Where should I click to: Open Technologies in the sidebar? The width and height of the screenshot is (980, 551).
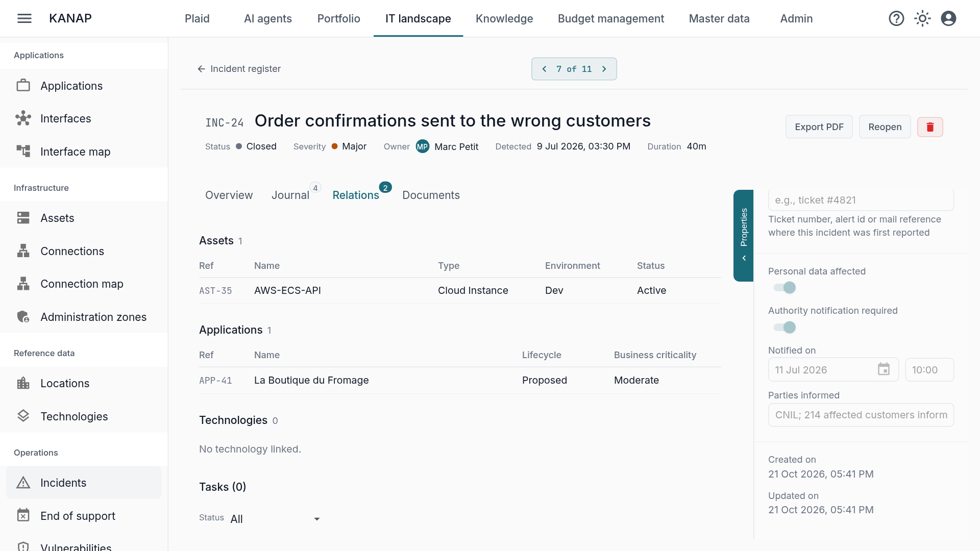point(84,416)
